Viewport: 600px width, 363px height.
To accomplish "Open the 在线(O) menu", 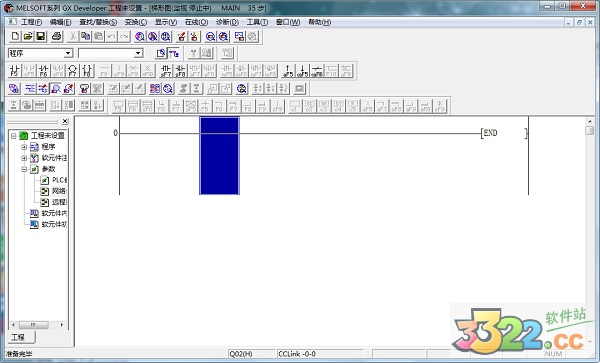I will click(196, 22).
